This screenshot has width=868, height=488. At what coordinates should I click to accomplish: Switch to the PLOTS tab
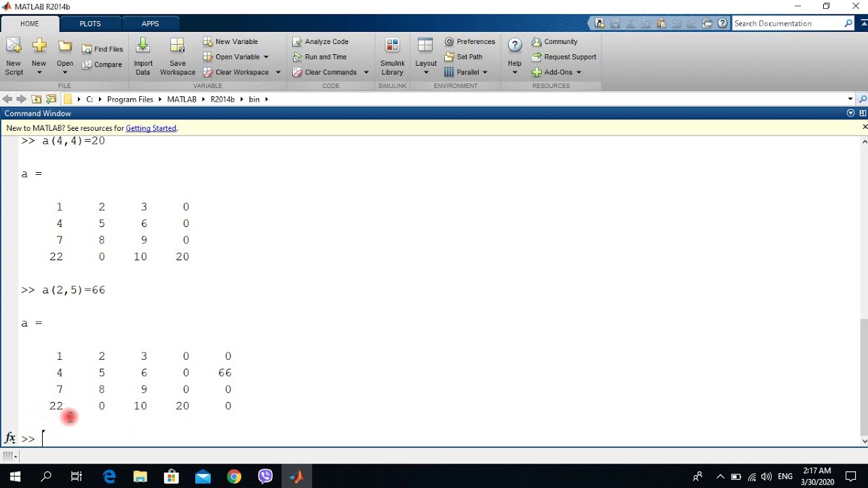tap(90, 24)
